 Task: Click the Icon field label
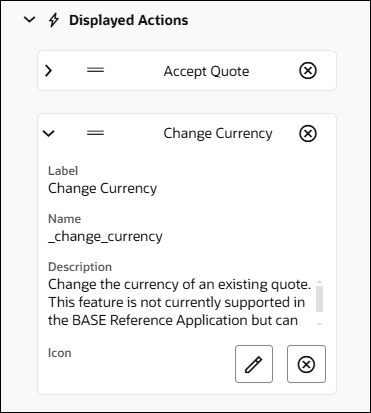pos(60,353)
